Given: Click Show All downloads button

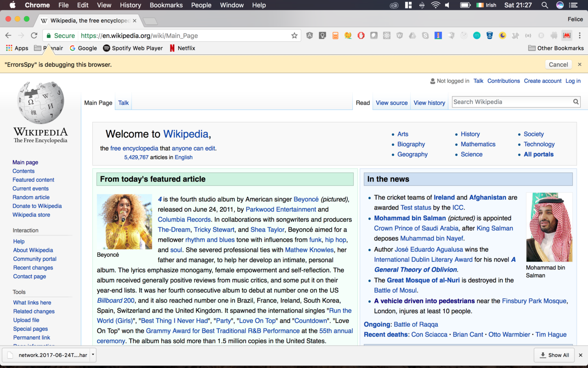Looking at the screenshot, I should click(x=554, y=355).
